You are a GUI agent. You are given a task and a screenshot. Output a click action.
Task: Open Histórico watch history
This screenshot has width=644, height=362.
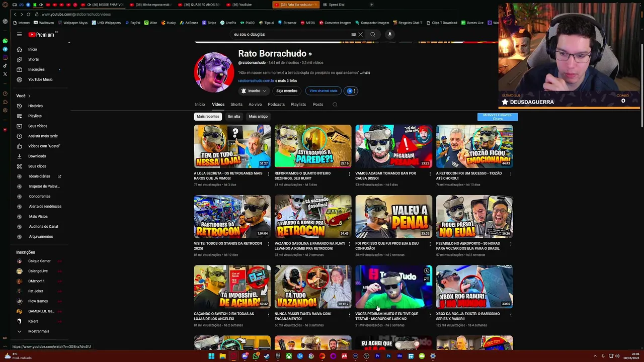pos(35,106)
